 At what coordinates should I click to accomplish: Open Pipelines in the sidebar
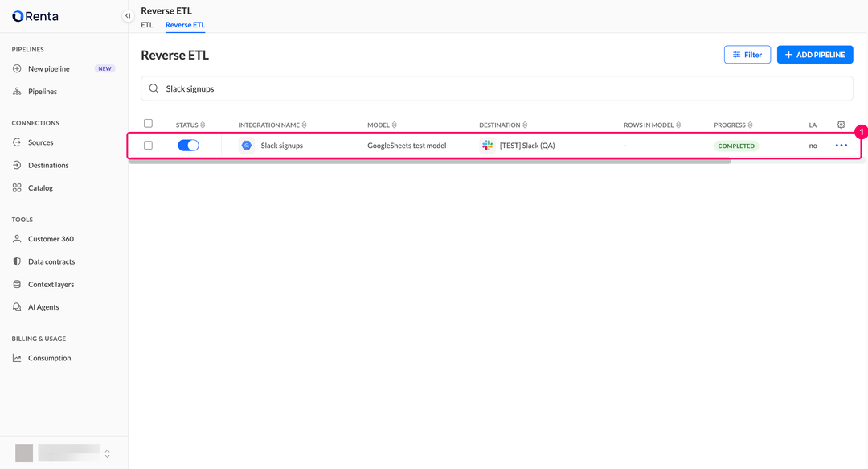(x=43, y=92)
